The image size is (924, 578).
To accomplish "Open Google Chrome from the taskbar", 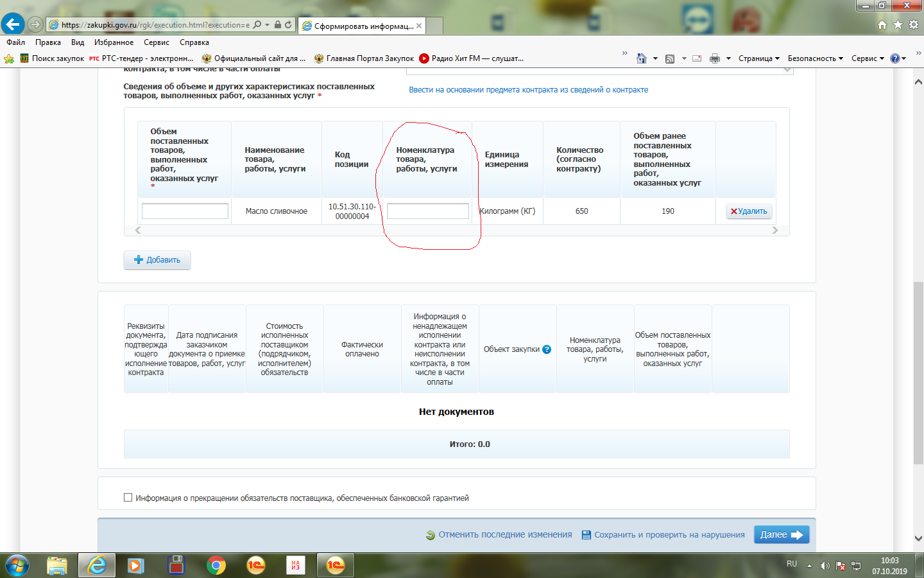I will [216, 565].
